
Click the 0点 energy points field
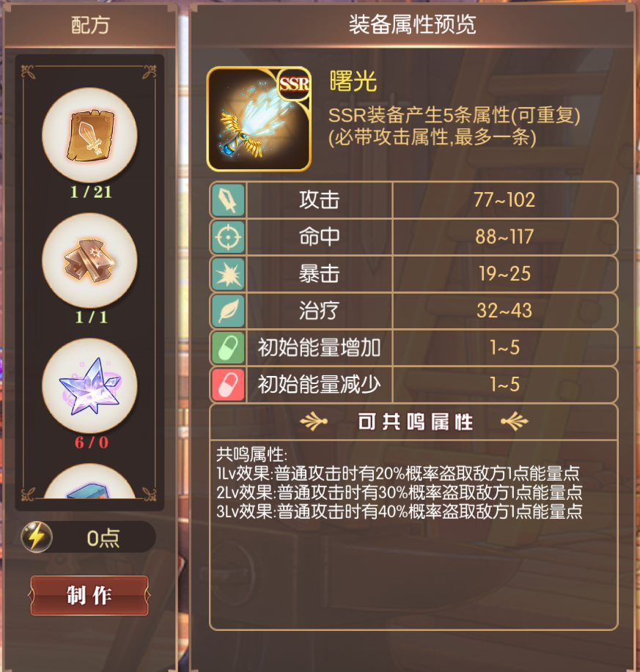(x=88, y=537)
